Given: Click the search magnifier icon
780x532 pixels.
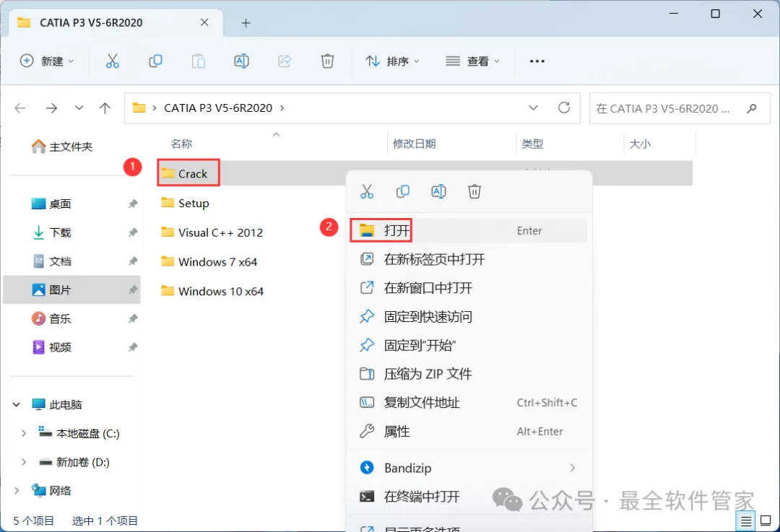Looking at the screenshot, I should pyautogui.click(x=752, y=108).
